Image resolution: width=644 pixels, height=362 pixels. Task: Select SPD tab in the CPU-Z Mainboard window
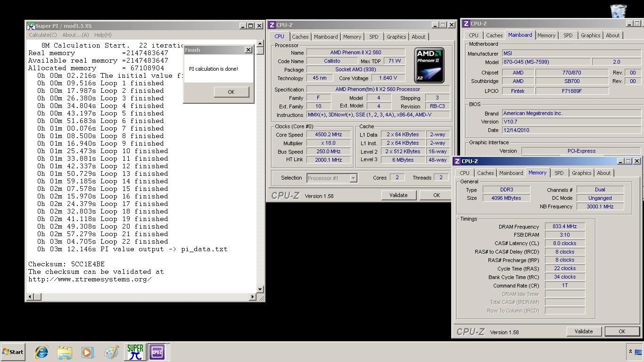568,35
